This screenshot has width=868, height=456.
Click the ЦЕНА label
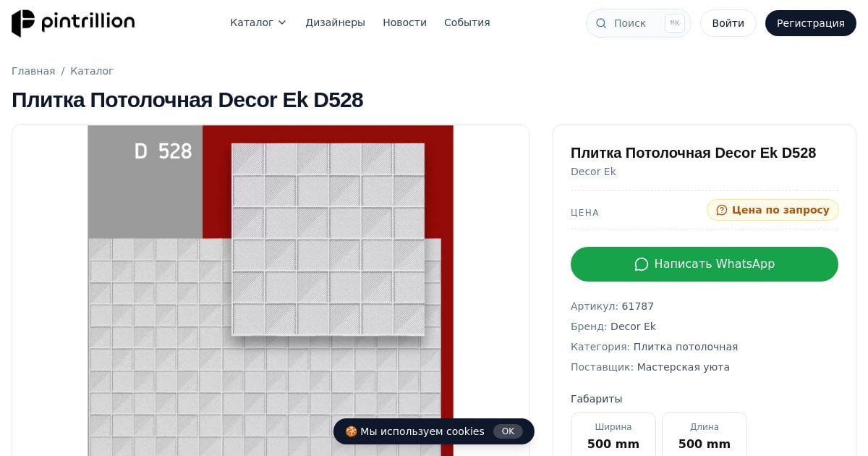click(x=584, y=213)
